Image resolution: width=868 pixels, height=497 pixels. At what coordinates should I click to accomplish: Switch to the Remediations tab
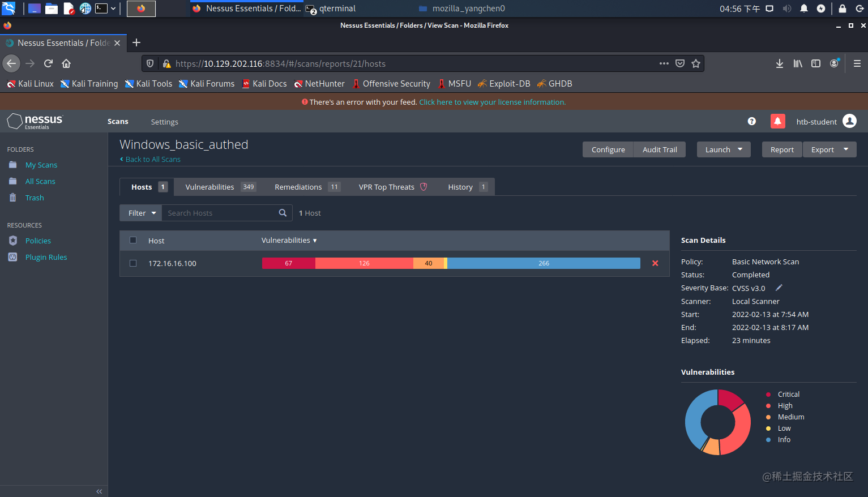307,187
